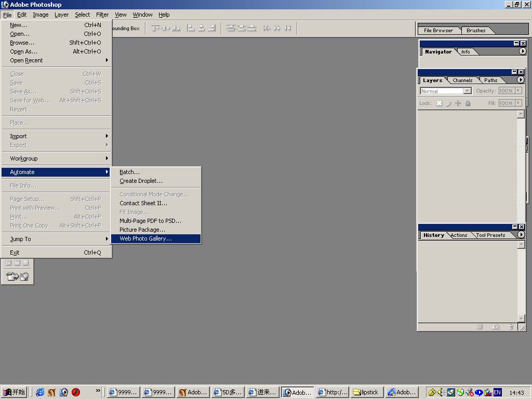Click the Start button on taskbar
The width and height of the screenshot is (532, 399).
pyautogui.click(x=14, y=392)
